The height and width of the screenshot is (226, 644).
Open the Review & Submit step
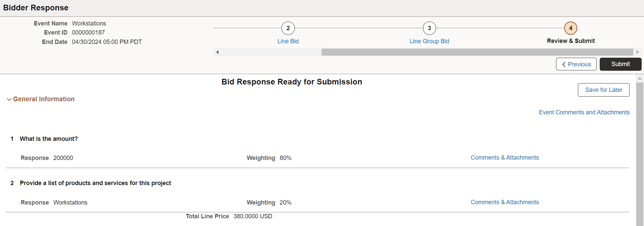coord(571,41)
